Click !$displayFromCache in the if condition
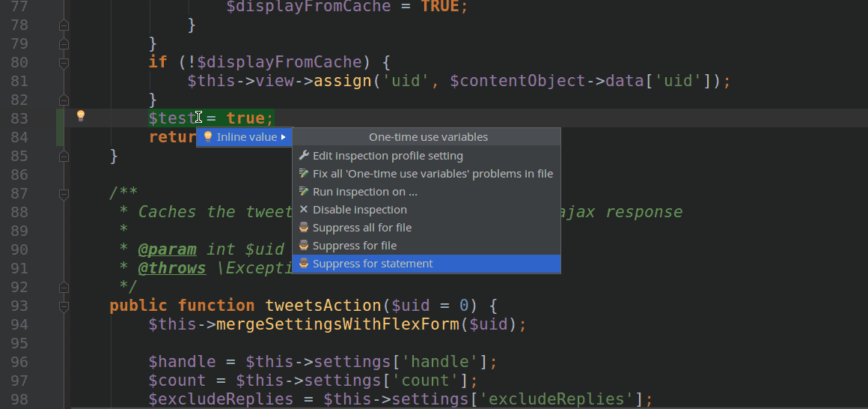 (275, 63)
